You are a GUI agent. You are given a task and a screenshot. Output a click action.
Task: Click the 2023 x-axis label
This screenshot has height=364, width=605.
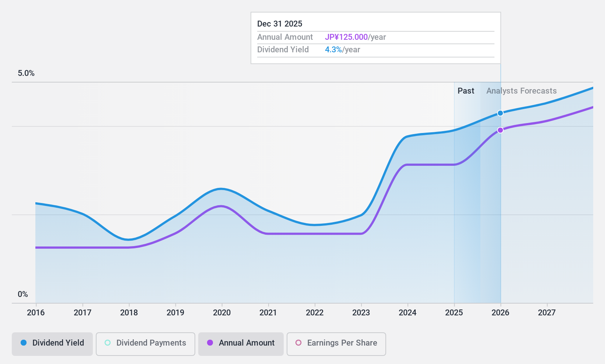361,313
